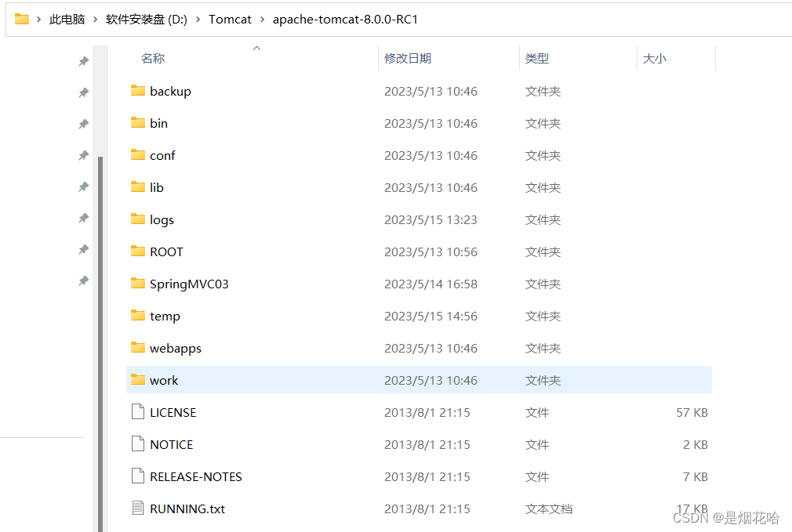Select the NOTICE file name
Screen dimensions: 792x532
(x=172, y=445)
